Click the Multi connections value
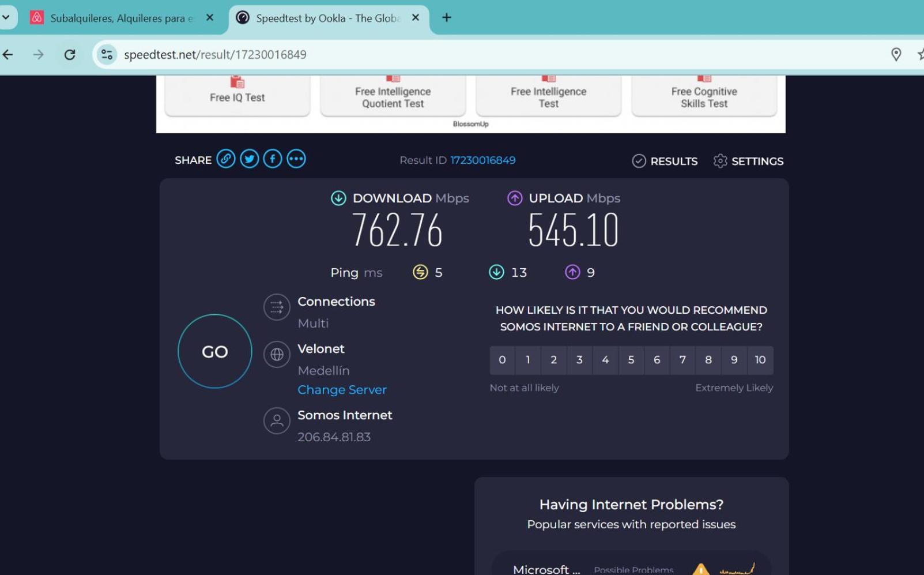 pos(313,324)
